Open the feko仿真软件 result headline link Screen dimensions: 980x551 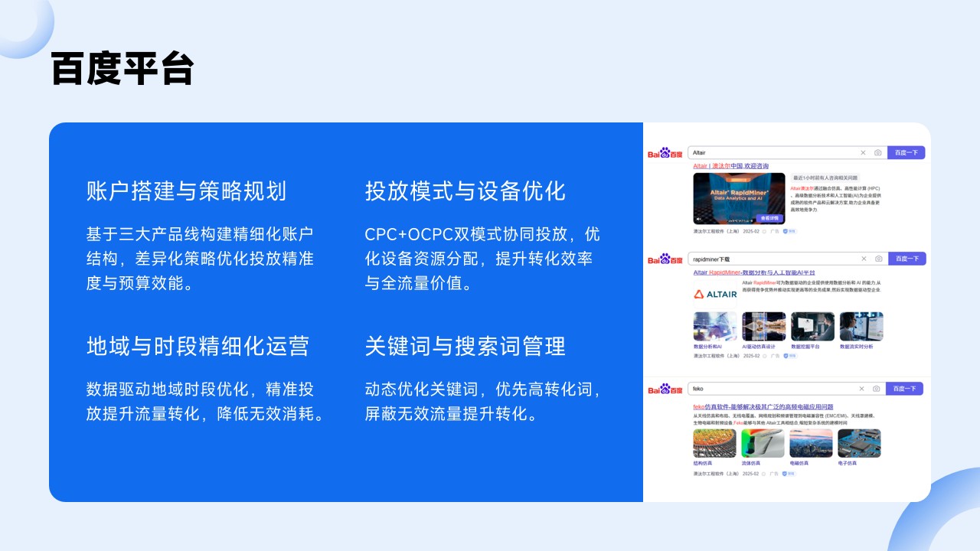click(x=763, y=407)
